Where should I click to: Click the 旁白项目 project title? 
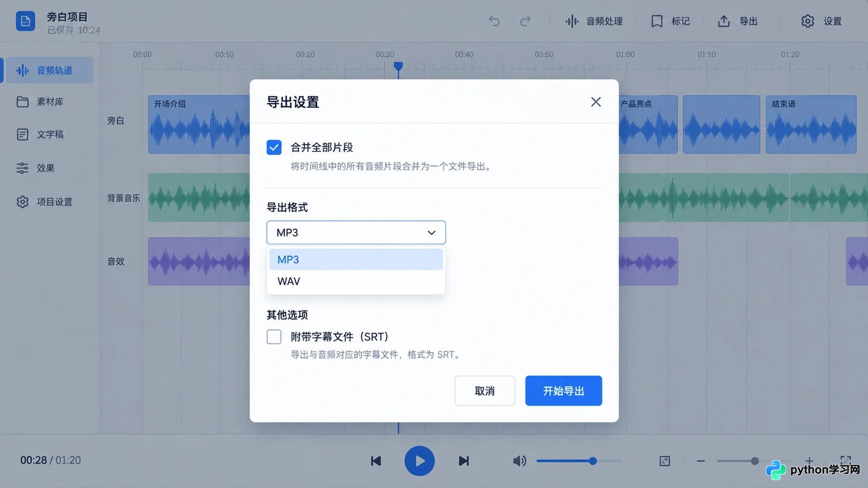[x=68, y=17]
